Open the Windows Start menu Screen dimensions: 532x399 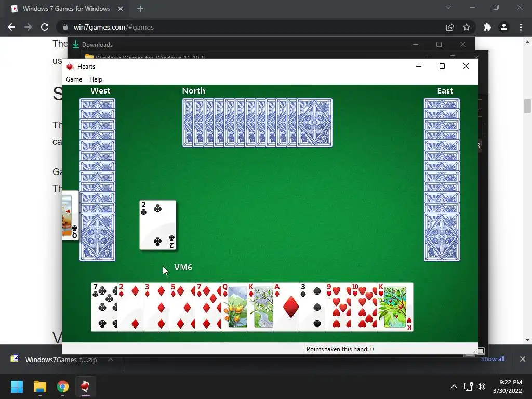(17, 387)
